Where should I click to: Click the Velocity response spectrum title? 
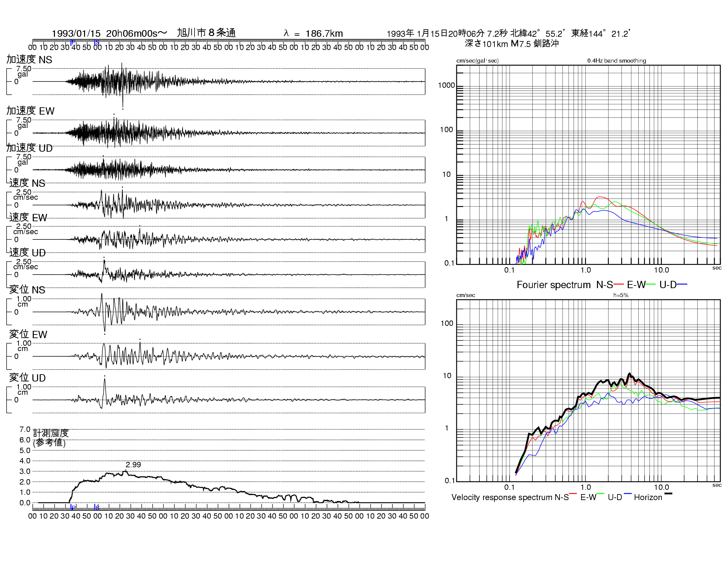(502, 497)
